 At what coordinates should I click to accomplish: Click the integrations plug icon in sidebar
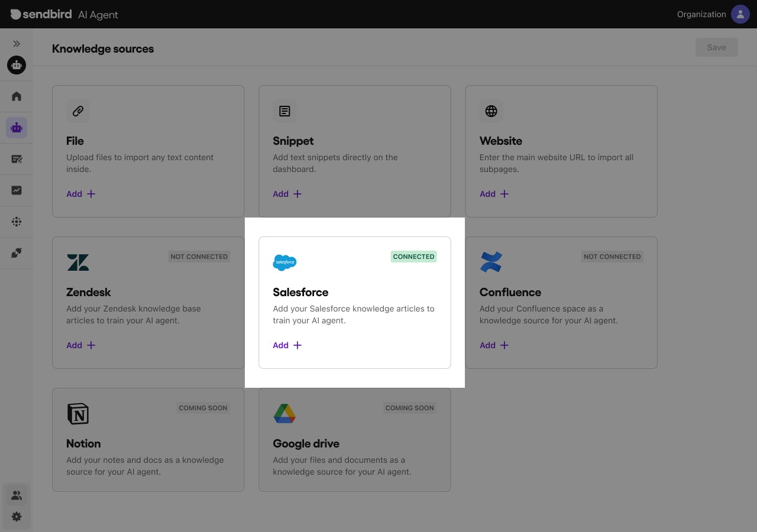tap(16, 253)
